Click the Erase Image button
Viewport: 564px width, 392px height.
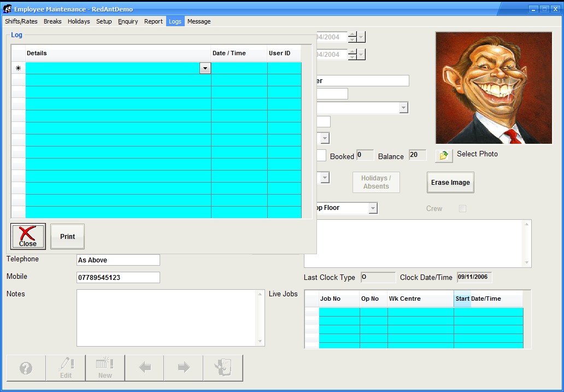[450, 183]
